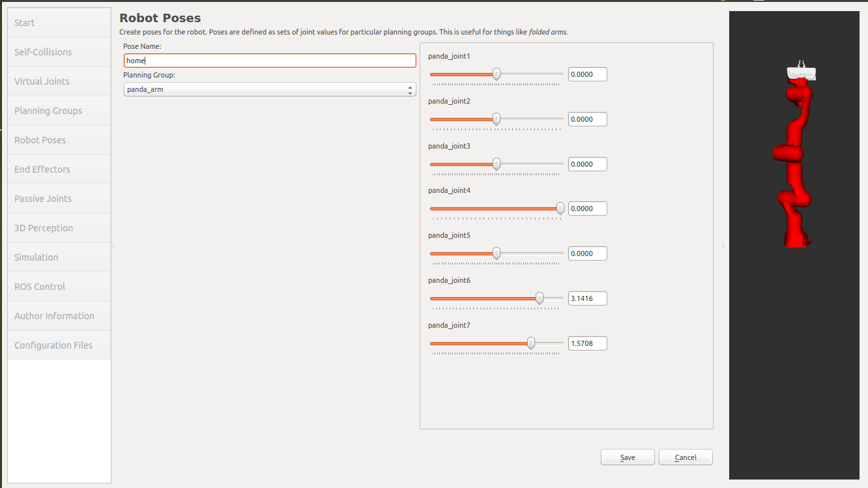Switch to Self-Collisions section

[59, 52]
